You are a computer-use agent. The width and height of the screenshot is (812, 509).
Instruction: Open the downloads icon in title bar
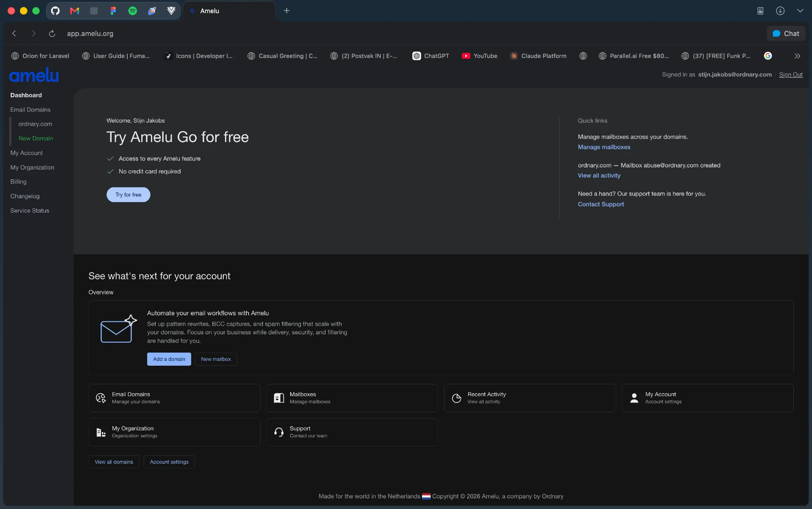point(780,11)
